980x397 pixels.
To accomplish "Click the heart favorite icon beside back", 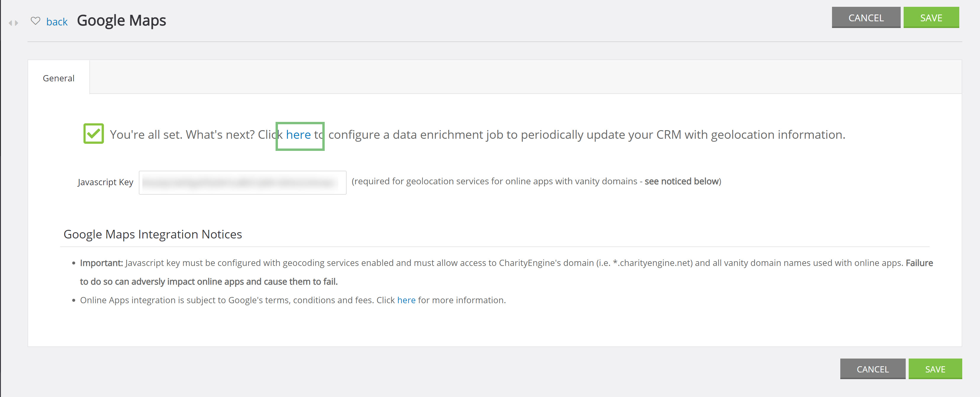I will (36, 21).
